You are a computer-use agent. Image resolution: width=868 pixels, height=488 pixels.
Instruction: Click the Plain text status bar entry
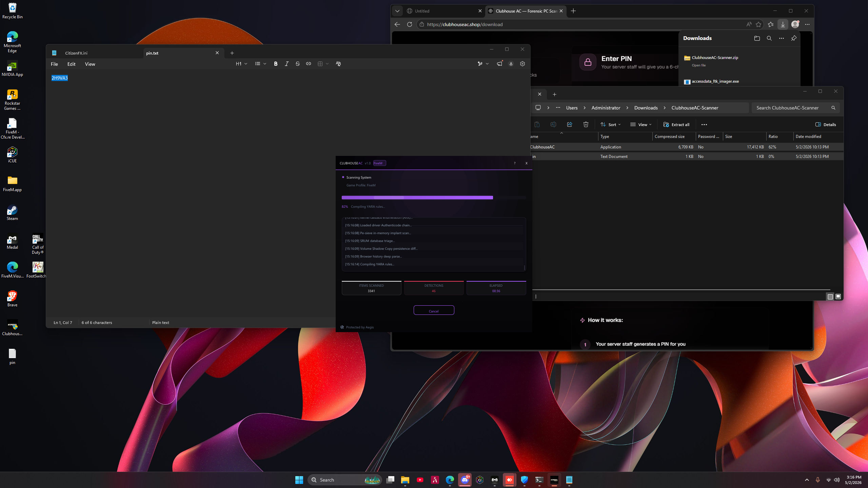[x=161, y=323]
